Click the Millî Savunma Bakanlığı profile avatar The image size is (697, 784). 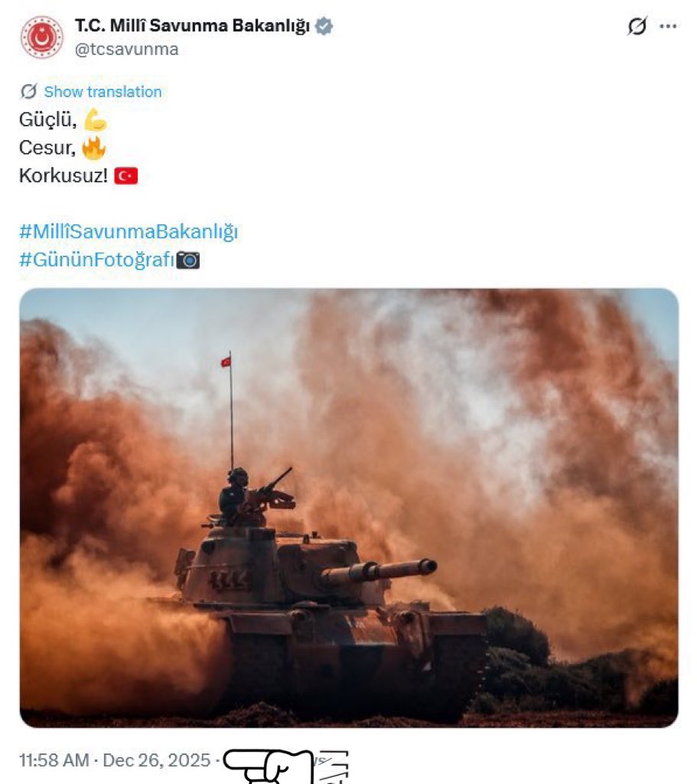point(42,37)
